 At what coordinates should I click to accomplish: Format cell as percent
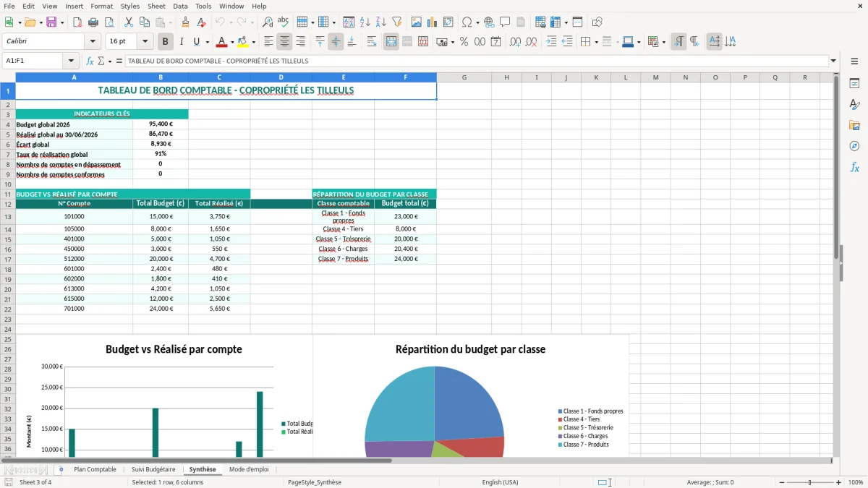[x=464, y=42]
